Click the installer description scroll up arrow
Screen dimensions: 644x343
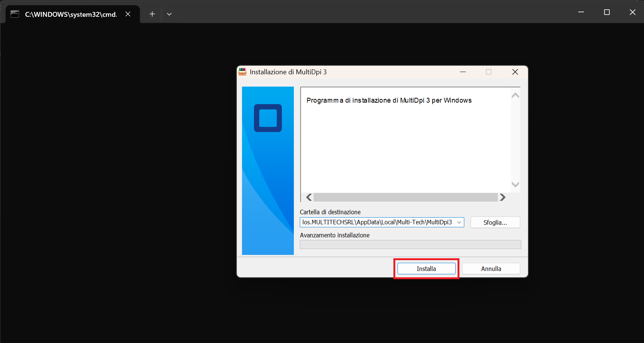tap(515, 96)
